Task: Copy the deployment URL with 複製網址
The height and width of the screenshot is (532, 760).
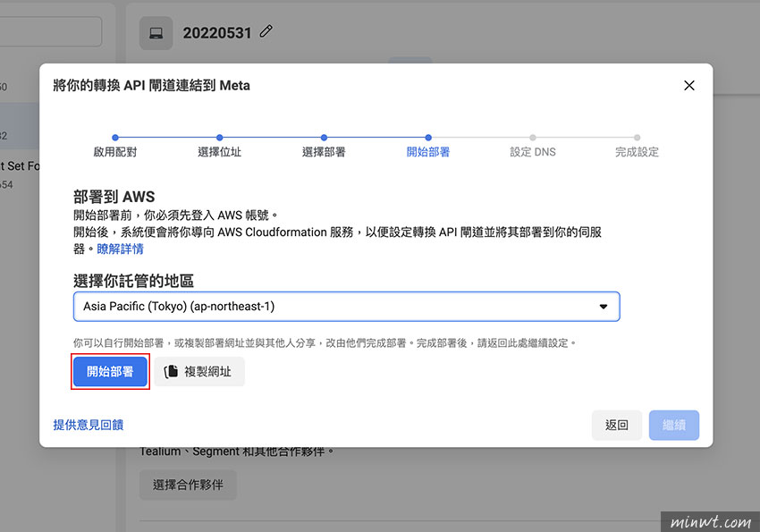Action: 199,372
